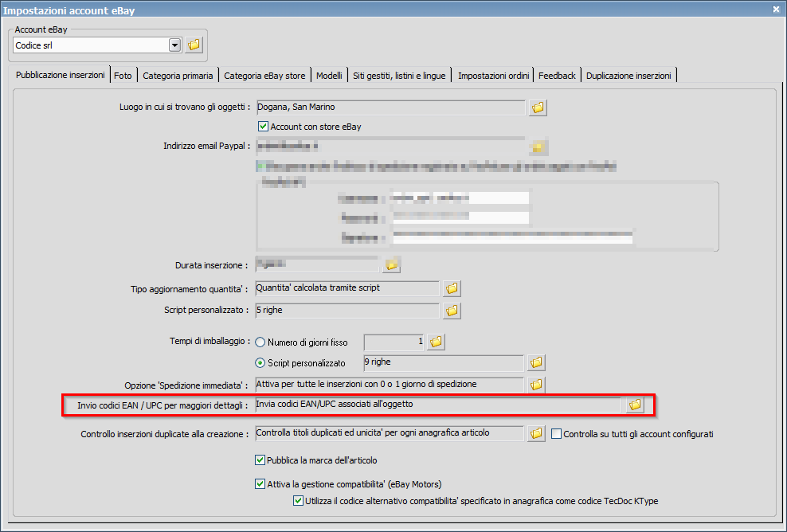The image size is (787, 532).
Task: Click the Luogo field showing Dogana, San Marino
Action: [390, 108]
